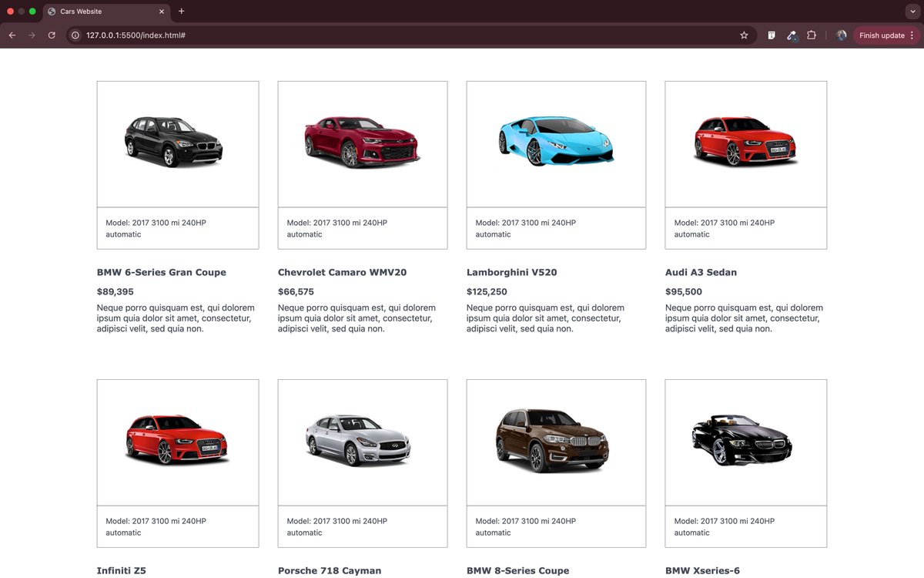
Task: Open the Extensions puzzle icon
Action: pyautogui.click(x=812, y=35)
